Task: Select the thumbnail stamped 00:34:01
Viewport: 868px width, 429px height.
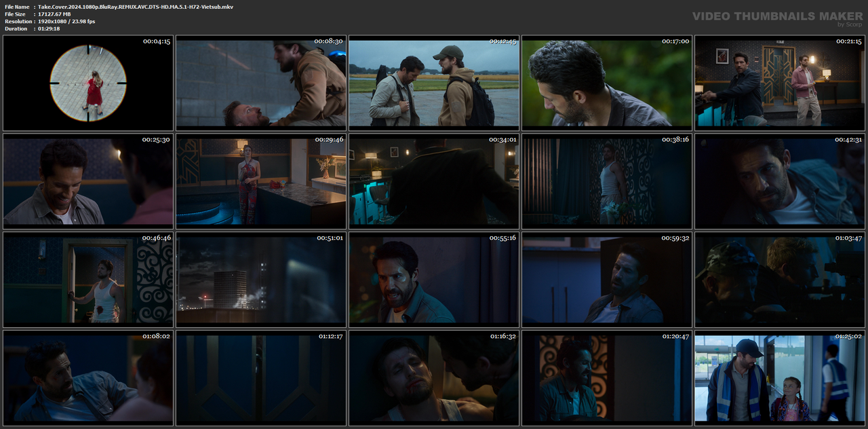Action: (434, 181)
